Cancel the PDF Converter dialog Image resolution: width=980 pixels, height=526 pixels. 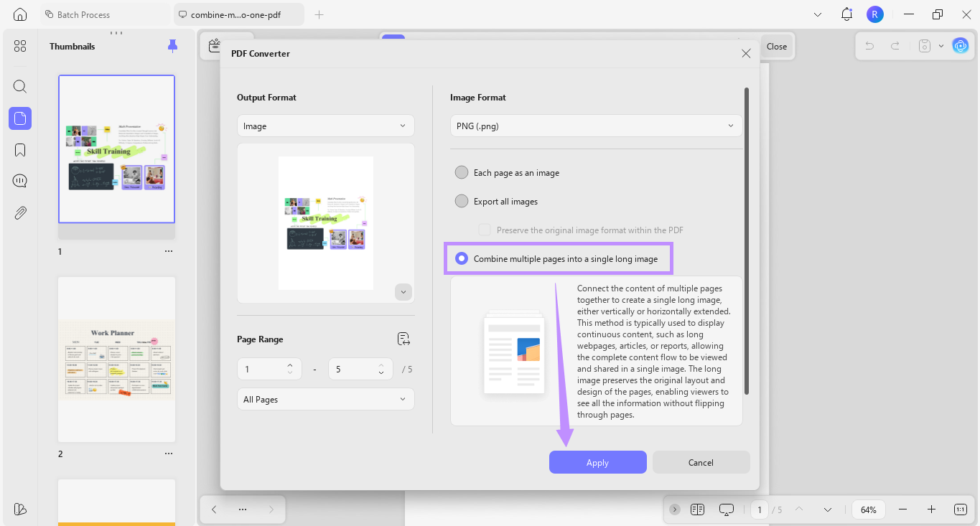700,462
